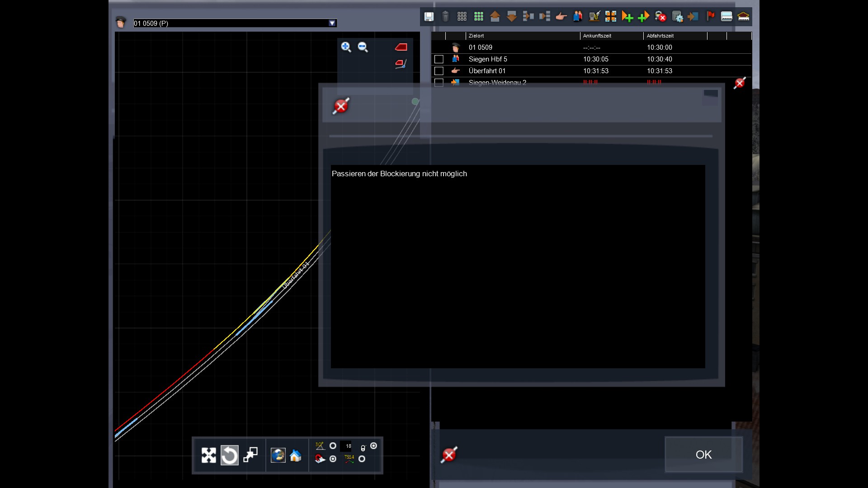
Task: Click the 18 value input field
Action: coord(347,446)
